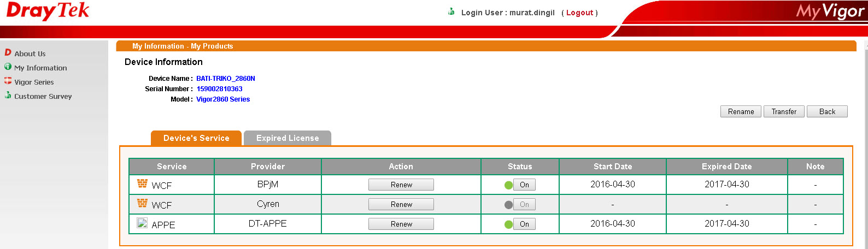Click the Customer Survey sidebar icon
The width and height of the screenshot is (868, 249).
coord(8,95)
